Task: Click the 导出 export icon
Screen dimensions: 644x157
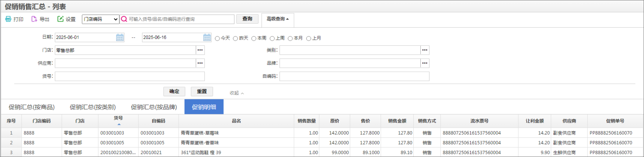Action: [34, 19]
